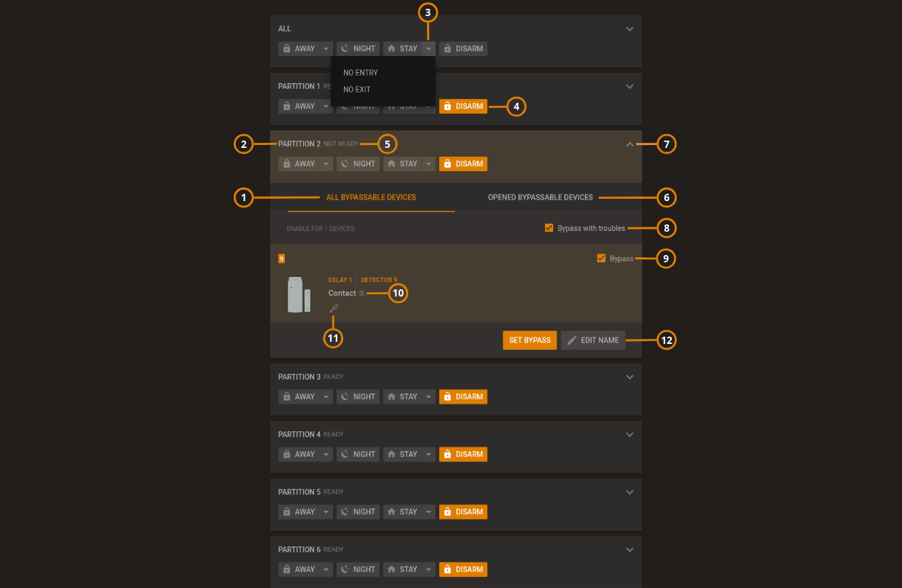Expand Partition 4 using its chevron

click(x=630, y=434)
